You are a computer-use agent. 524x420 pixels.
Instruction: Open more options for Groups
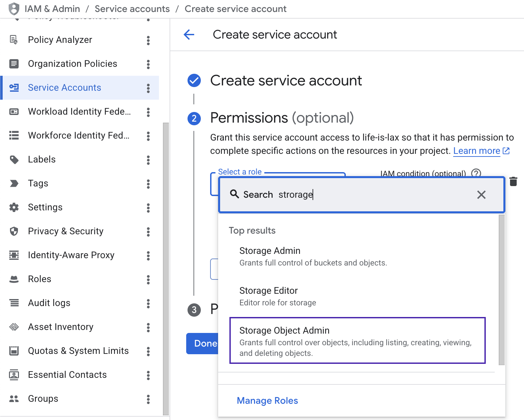click(x=148, y=399)
